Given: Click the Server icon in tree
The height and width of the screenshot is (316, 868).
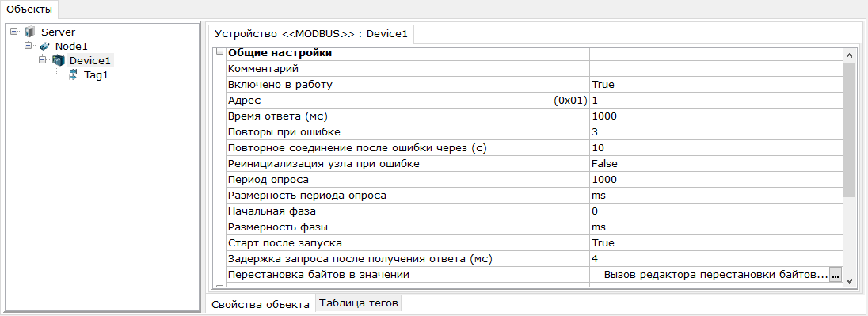Looking at the screenshot, I should [x=30, y=32].
